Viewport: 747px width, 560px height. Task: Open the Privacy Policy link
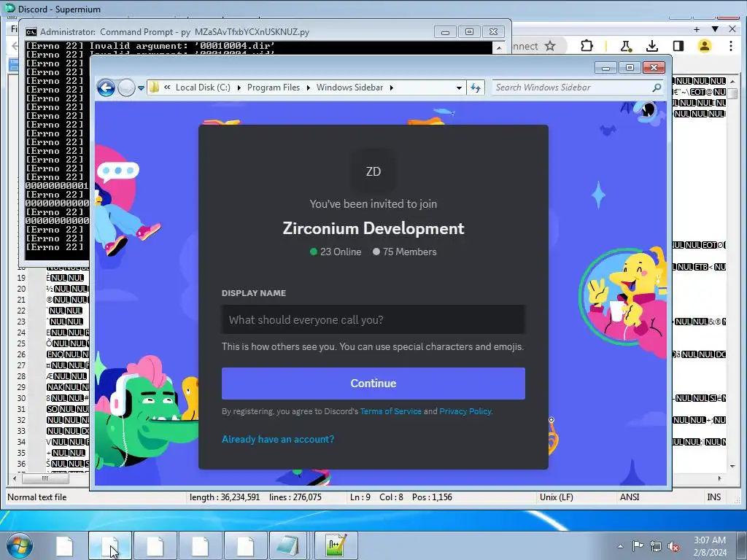click(x=465, y=411)
